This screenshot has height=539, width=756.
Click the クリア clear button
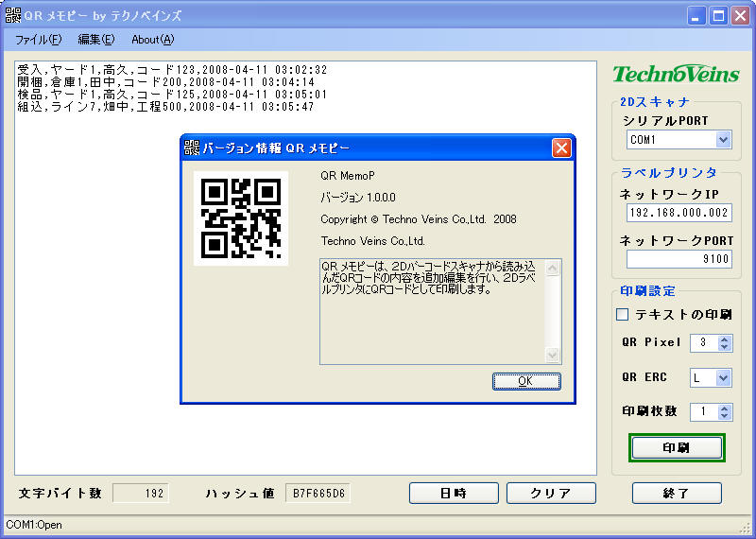[x=551, y=494]
